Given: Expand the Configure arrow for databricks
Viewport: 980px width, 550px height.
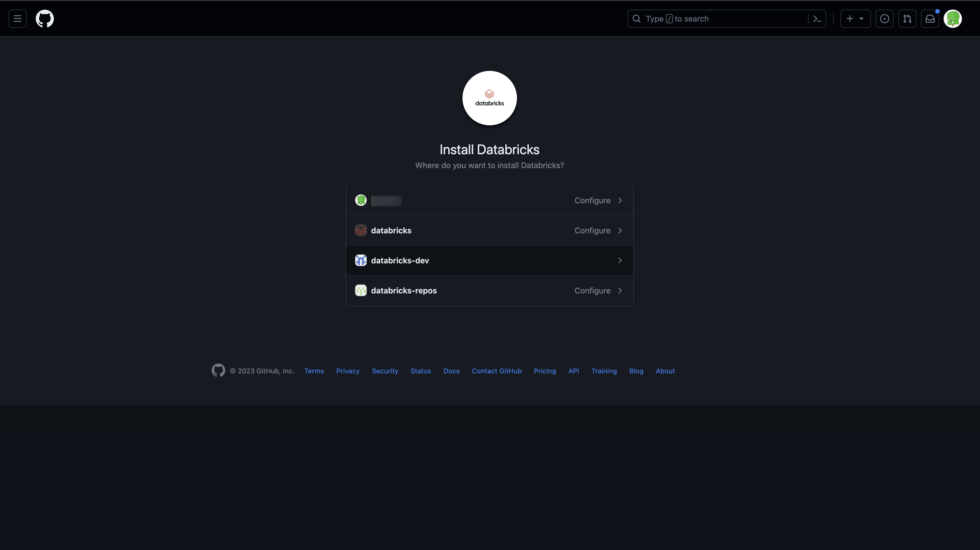Looking at the screenshot, I should coord(619,230).
